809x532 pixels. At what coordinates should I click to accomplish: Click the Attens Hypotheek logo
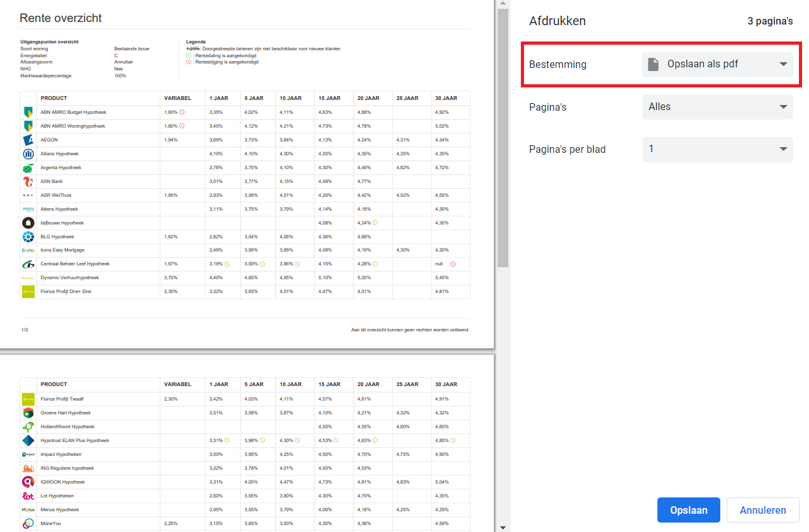(x=28, y=209)
